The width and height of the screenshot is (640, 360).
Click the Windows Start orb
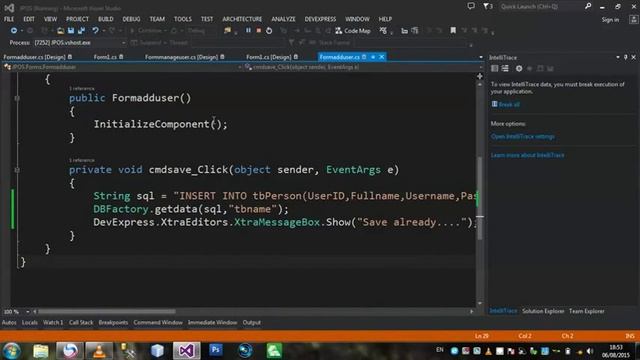coord(11,350)
